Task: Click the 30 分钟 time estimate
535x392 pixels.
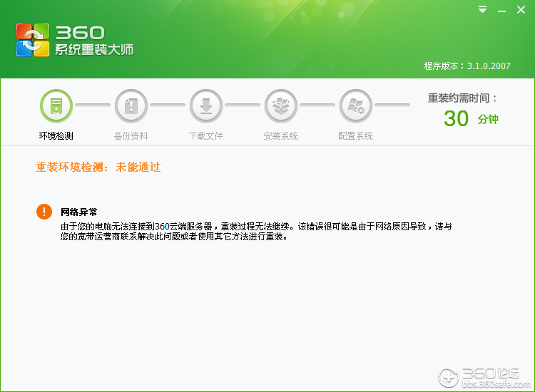Action: [472, 118]
